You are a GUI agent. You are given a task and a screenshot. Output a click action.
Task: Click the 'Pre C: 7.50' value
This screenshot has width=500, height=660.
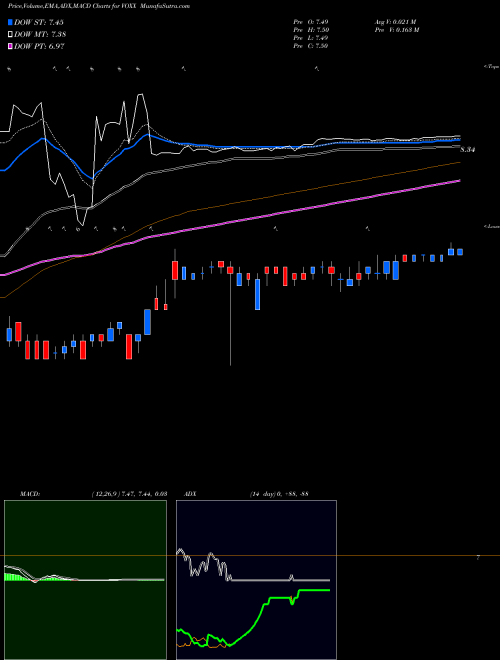pyautogui.click(x=311, y=46)
